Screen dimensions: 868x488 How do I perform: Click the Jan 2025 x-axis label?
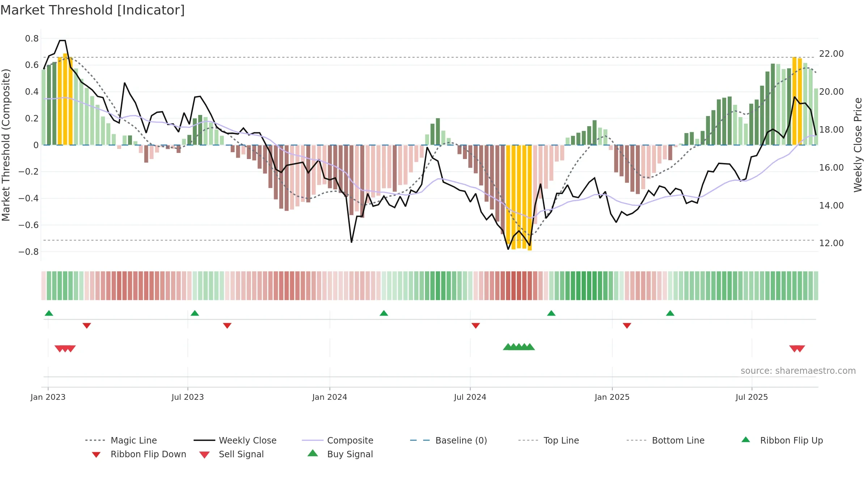click(612, 397)
